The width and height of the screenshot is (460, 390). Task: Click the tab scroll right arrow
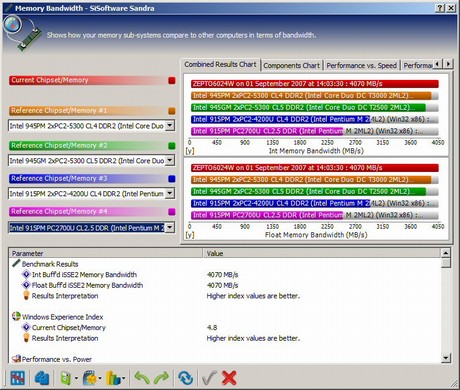448,64
